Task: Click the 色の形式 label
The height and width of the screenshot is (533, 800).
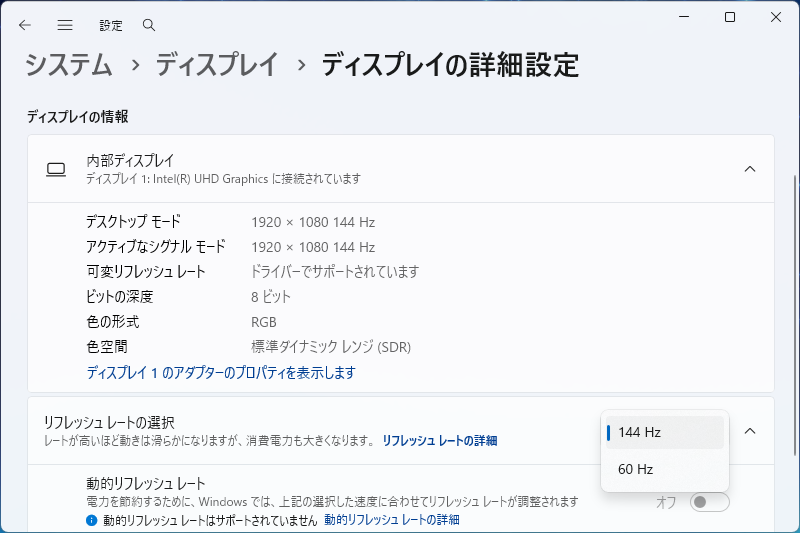Action: pyautogui.click(x=112, y=322)
